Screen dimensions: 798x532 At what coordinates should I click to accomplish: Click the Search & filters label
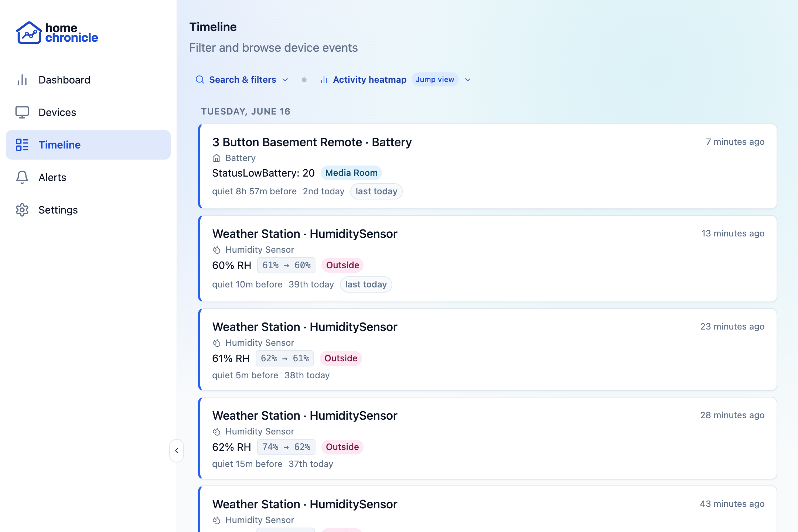[242, 80]
